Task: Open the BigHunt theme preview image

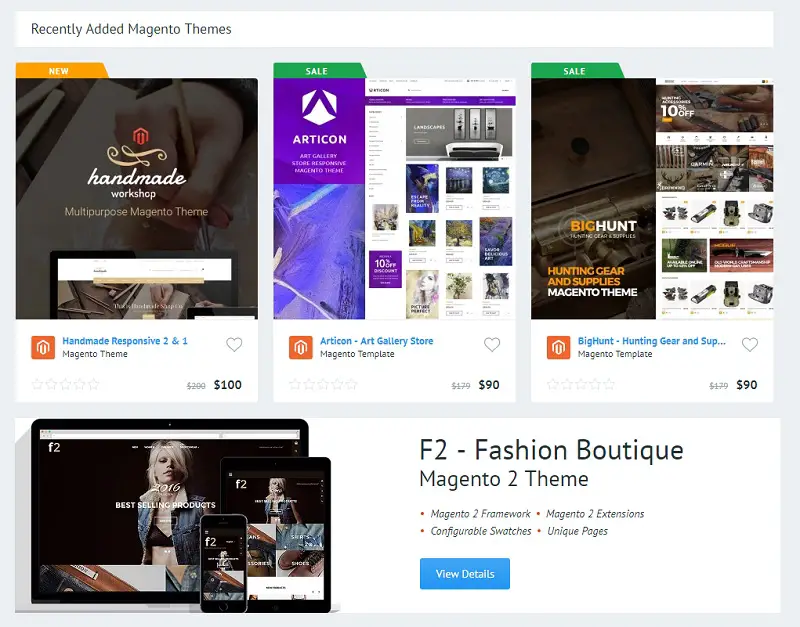Action: tap(652, 198)
